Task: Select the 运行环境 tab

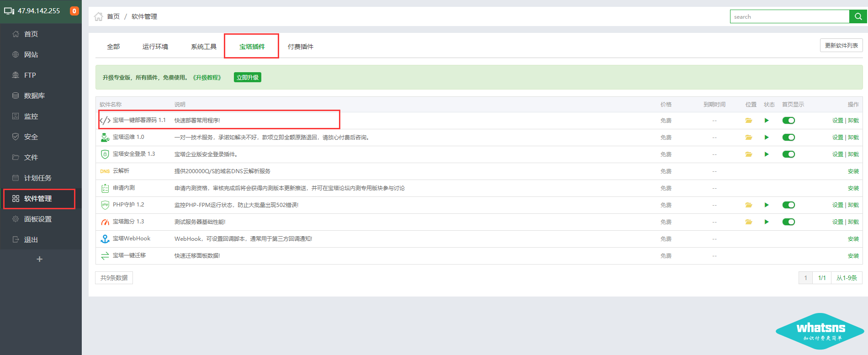Action: pyautogui.click(x=155, y=47)
